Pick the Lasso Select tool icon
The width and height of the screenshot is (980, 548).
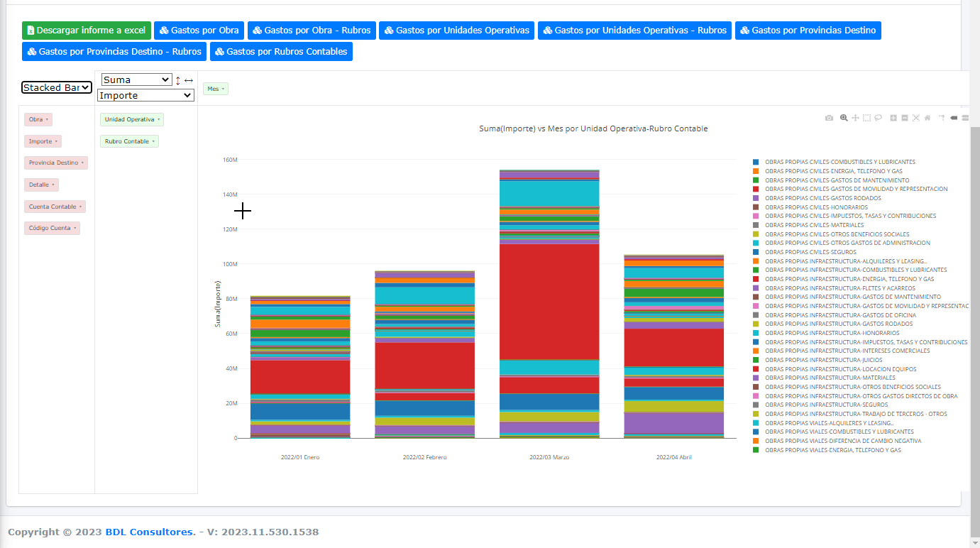click(x=878, y=118)
